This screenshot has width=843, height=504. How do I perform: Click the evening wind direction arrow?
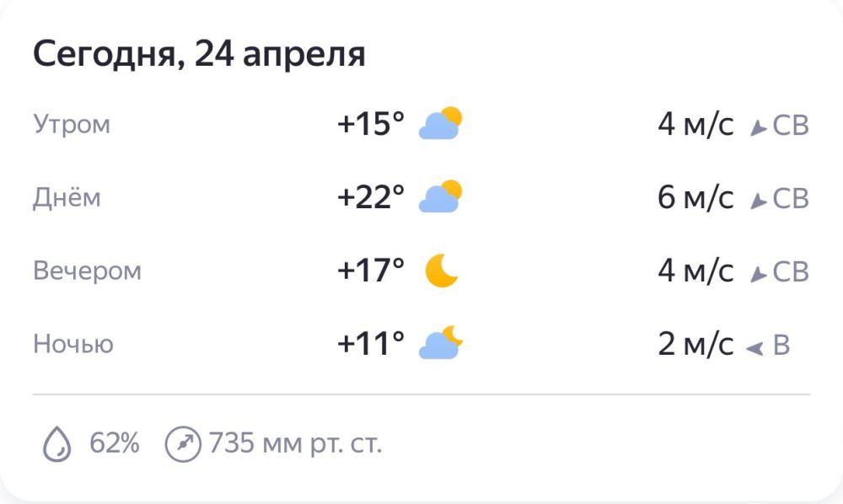point(758,274)
